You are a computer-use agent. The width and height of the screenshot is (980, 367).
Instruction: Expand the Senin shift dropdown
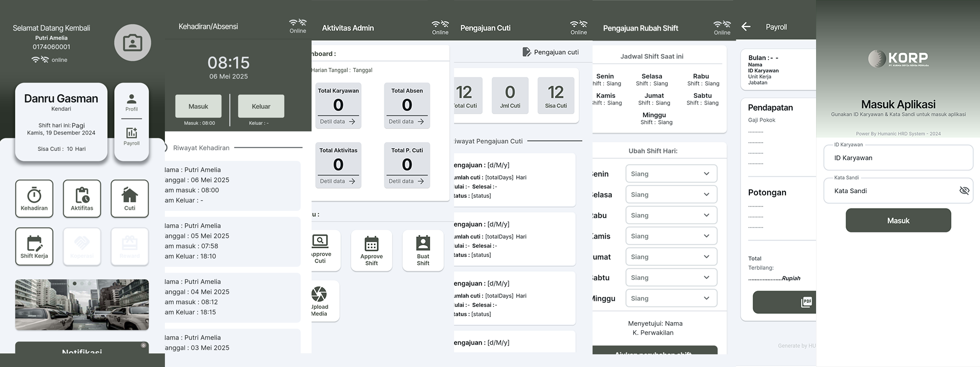(x=671, y=174)
